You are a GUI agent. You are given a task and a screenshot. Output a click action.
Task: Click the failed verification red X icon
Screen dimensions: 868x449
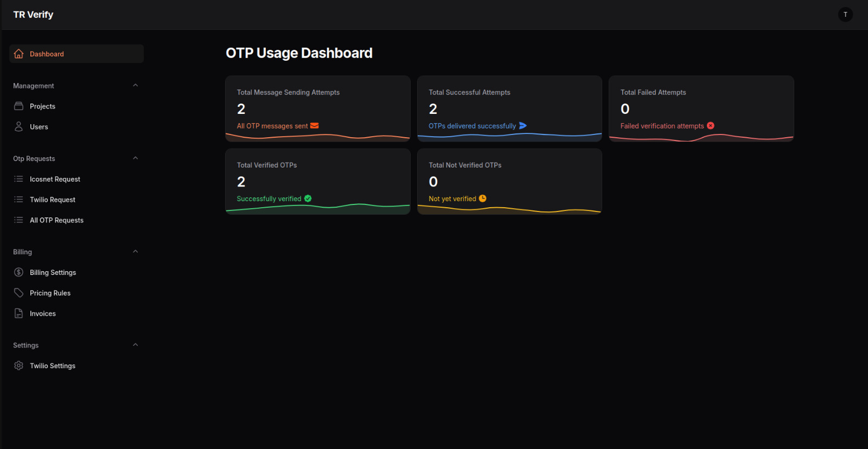coord(711,126)
